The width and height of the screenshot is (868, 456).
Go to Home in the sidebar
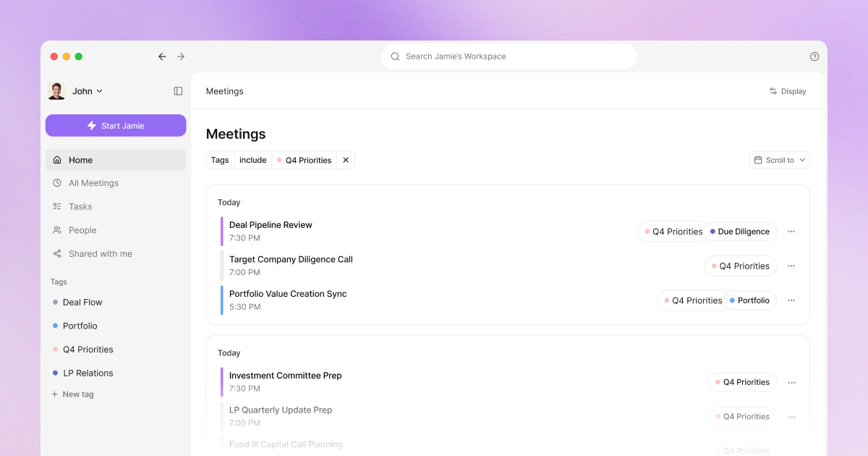pos(116,160)
